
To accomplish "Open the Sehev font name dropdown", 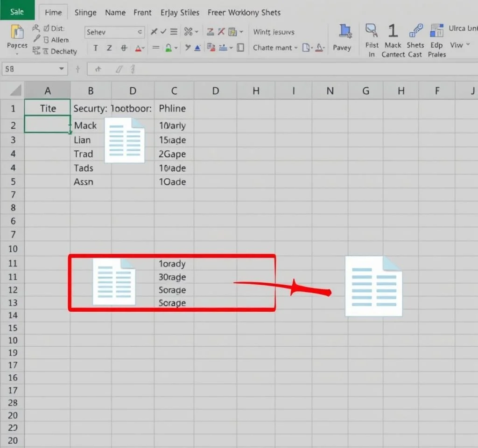I will pyautogui.click(x=140, y=32).
